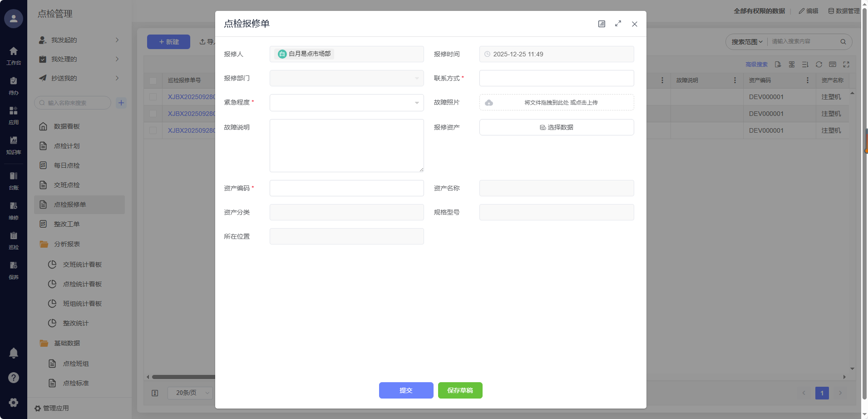This screenshot has height=419, width=868.
Task: Expand the 我发起的 menu chevron
Action: pos(117,40)
